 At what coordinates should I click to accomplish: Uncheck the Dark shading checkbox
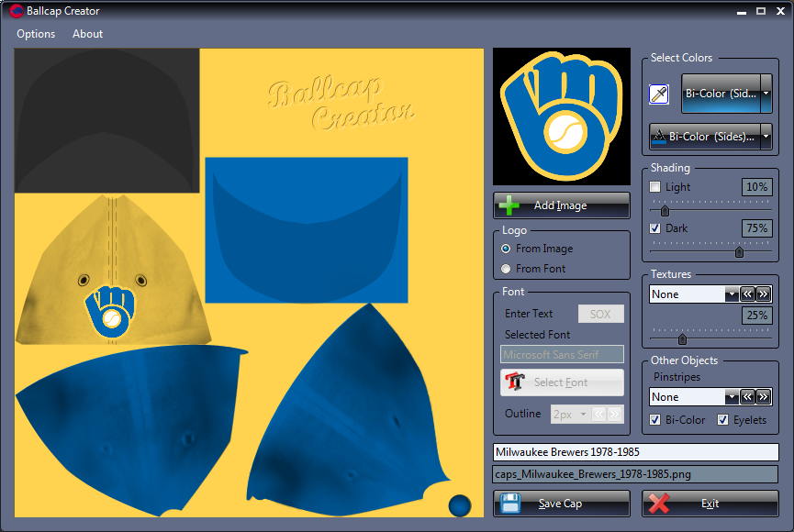[655, 228]
